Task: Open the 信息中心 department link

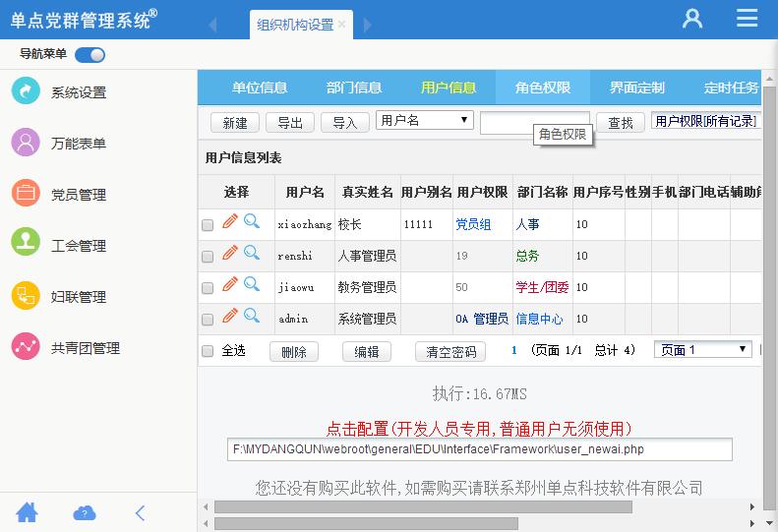Action: click(539, 319)
